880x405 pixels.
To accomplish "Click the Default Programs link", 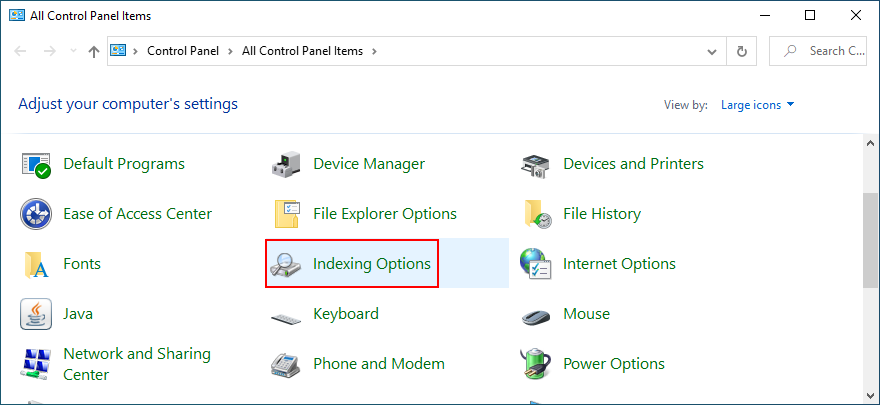I will [x=124, y=164].
